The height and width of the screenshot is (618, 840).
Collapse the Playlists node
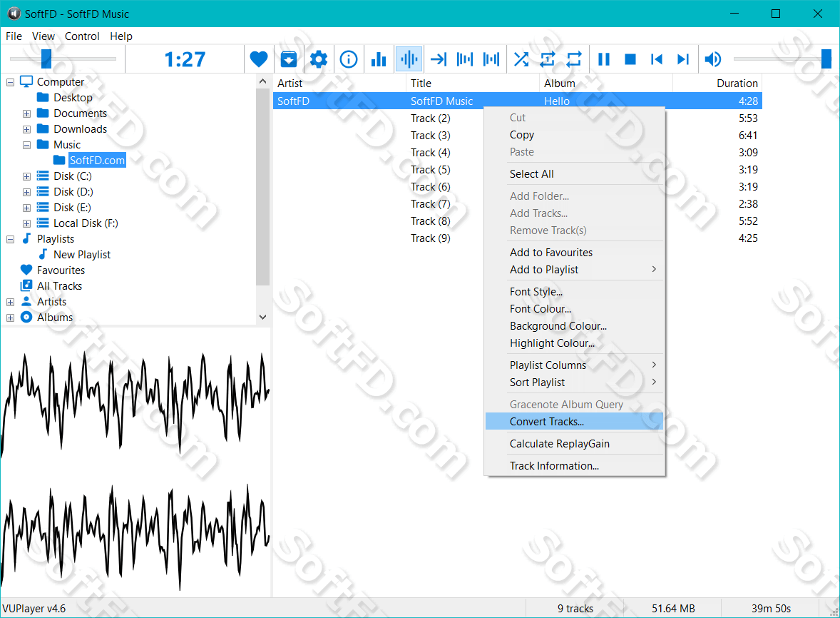[x=10, y=240]
